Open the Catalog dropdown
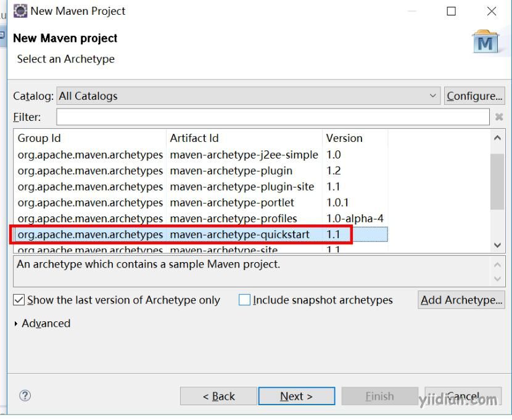The width and height of the screenshot is (512, 420). [x=248, y=96]
